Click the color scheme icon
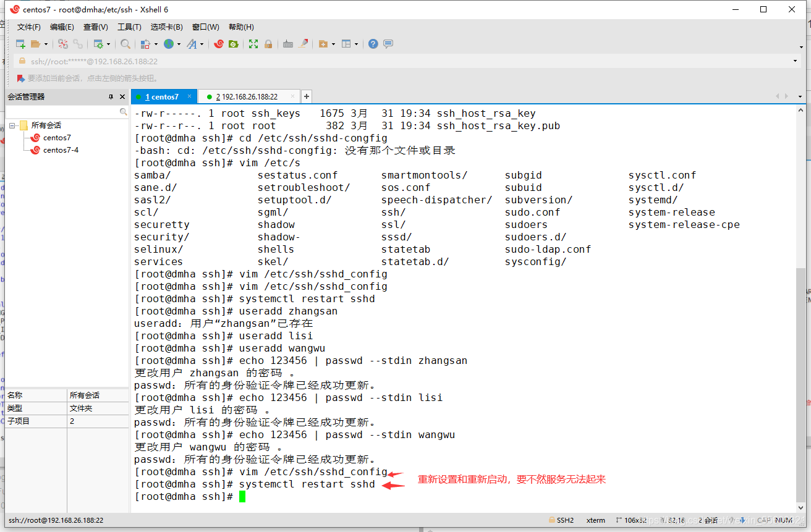 145,44
